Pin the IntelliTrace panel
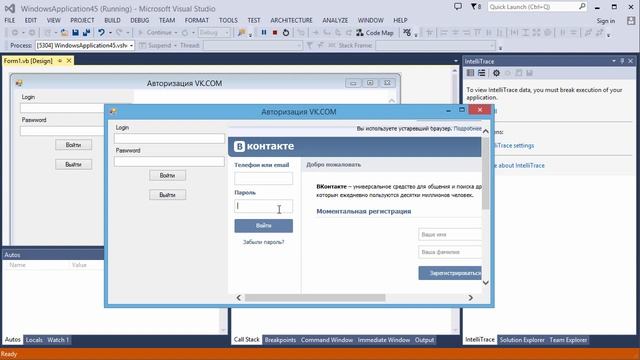Viewport: 640px width, 360px height. [x=622, y=61]
